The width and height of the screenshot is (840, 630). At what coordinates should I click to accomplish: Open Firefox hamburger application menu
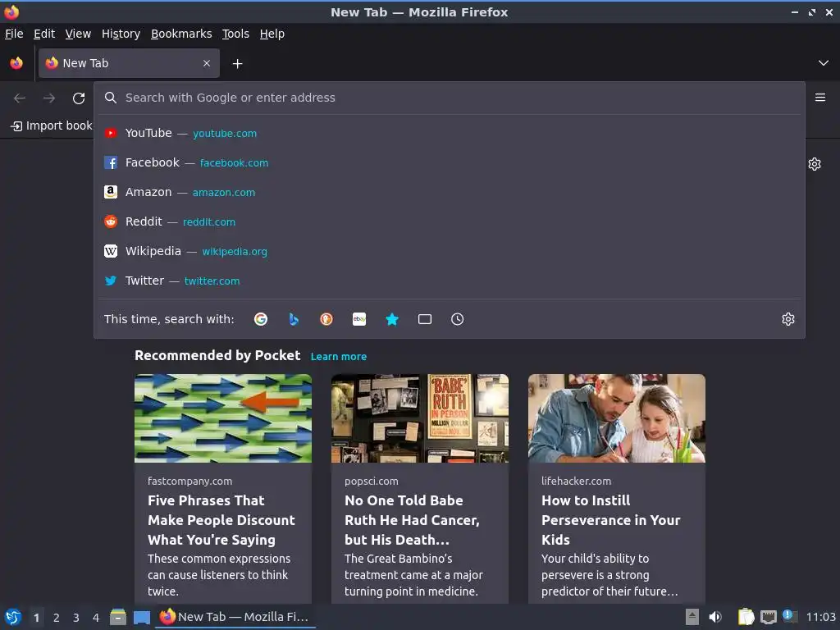click(x=820, y=98)
